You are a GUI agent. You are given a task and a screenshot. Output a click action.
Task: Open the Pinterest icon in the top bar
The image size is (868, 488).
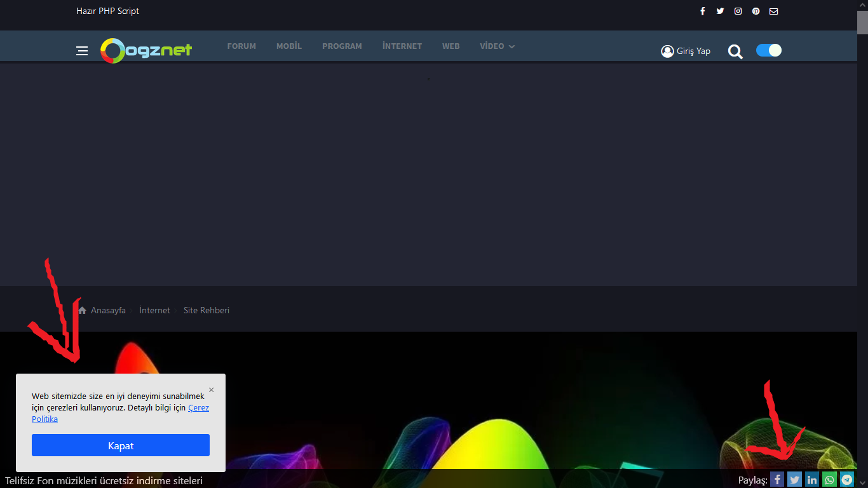click(756, 11)
